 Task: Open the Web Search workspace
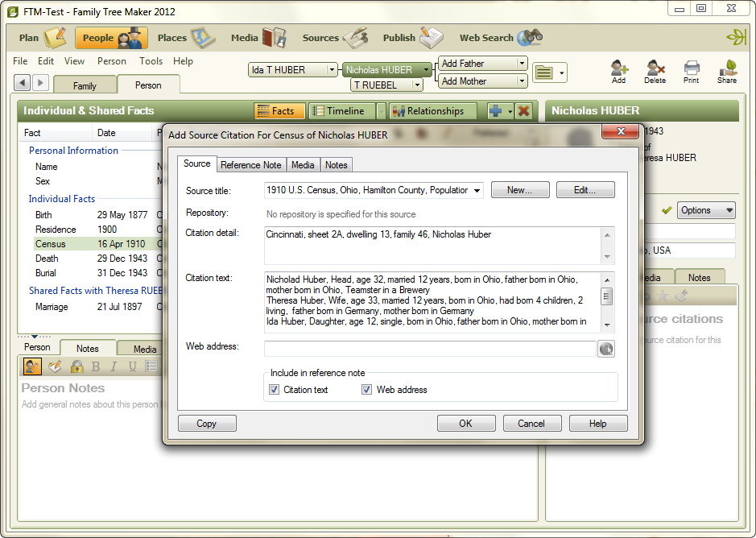click(501, 38)
